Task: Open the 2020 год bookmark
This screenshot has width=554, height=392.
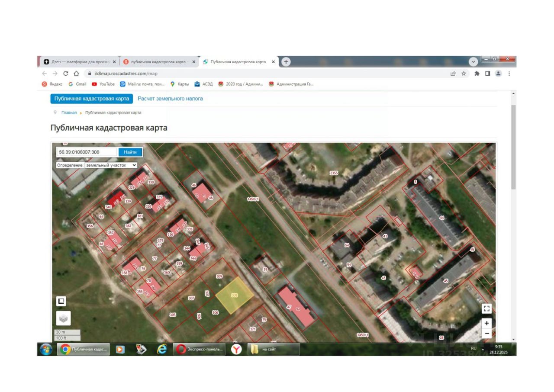Action: [x=241, y=84]
